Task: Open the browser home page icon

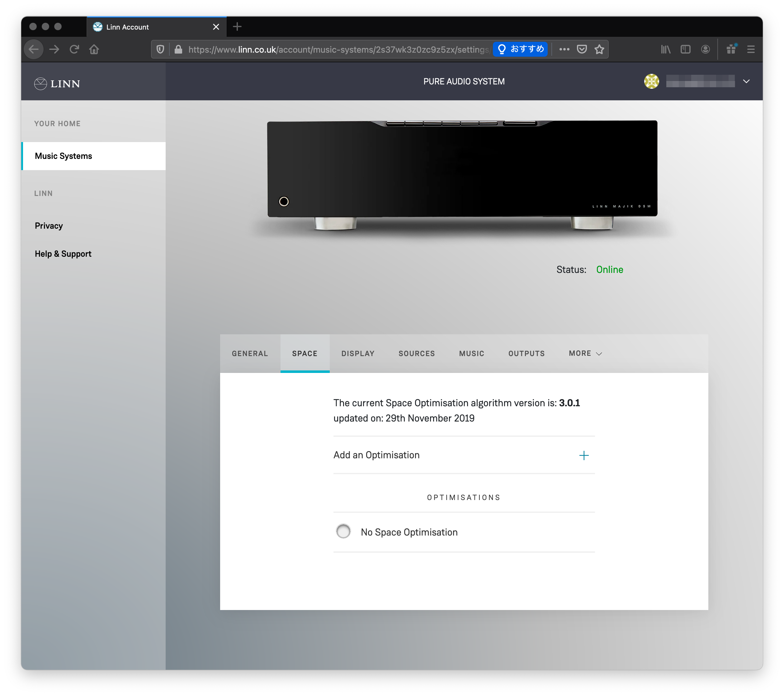Action: click(x=94, y=49)
